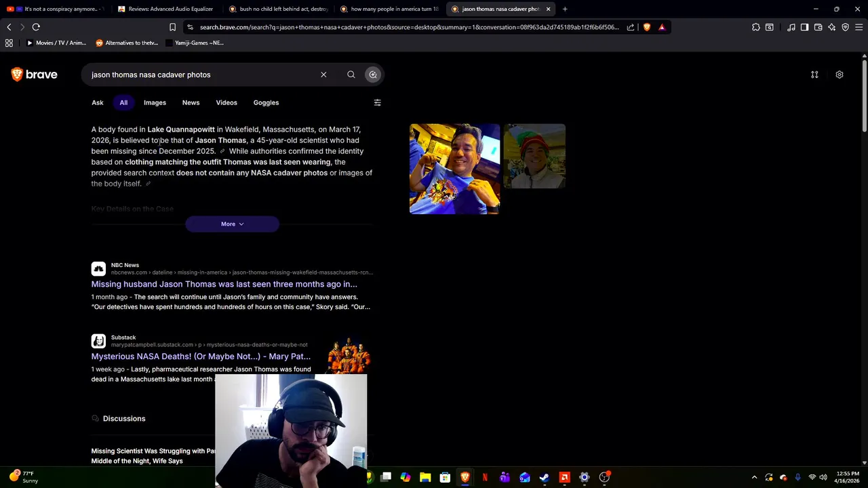Switch to It's not a conspiracy anymore tab
This screenshot has height=488, width=868.
(55, 9)
